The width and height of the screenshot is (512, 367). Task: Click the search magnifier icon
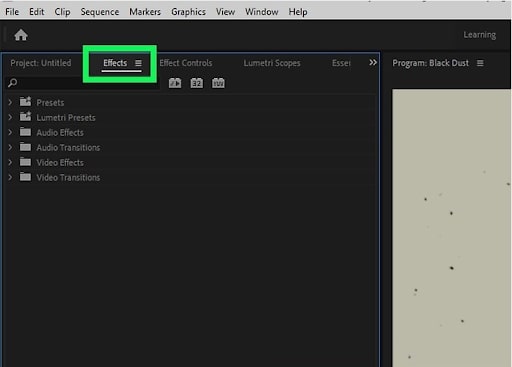(x=12, y=83)
